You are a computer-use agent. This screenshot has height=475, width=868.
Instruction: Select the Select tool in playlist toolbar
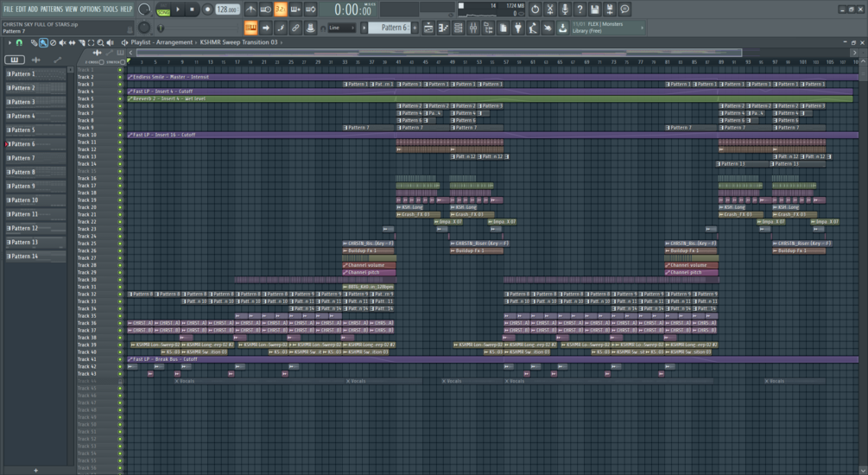[92, 42]
